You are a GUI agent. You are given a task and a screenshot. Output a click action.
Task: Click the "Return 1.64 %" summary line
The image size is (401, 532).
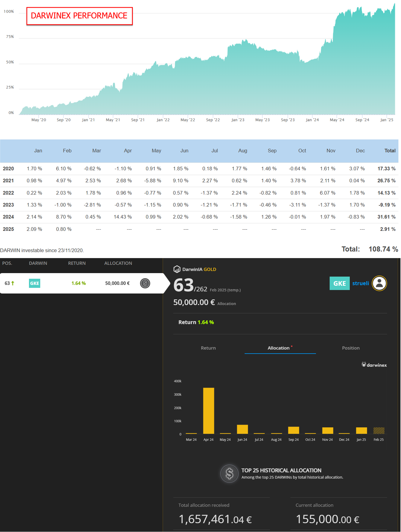[x=196, y=322]
